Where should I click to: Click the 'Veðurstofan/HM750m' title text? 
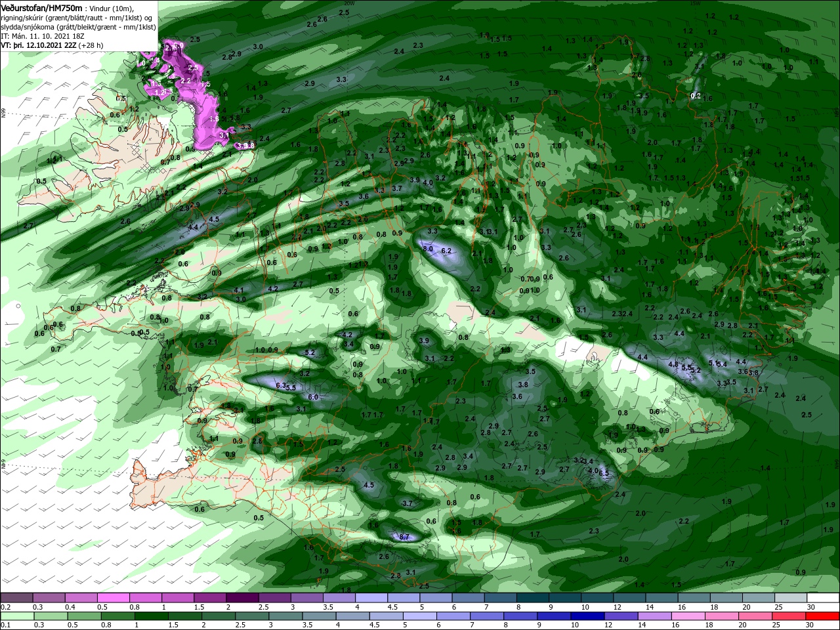tap(41, 7)
